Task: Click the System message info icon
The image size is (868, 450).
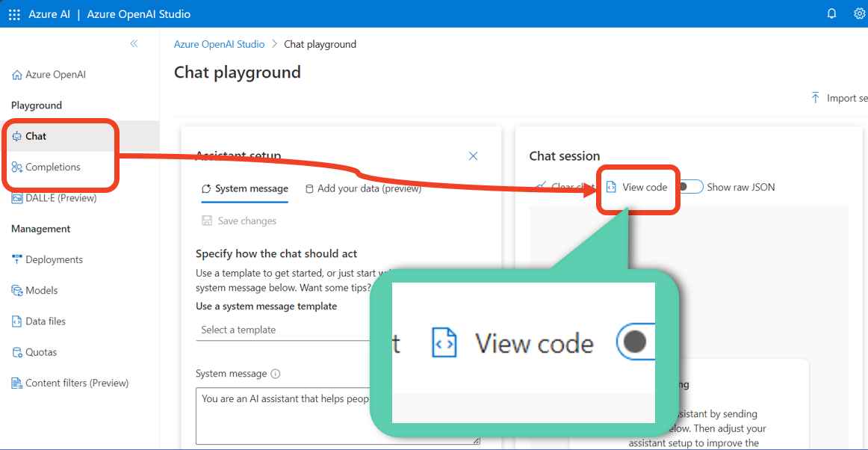Action: click(276, 374)
